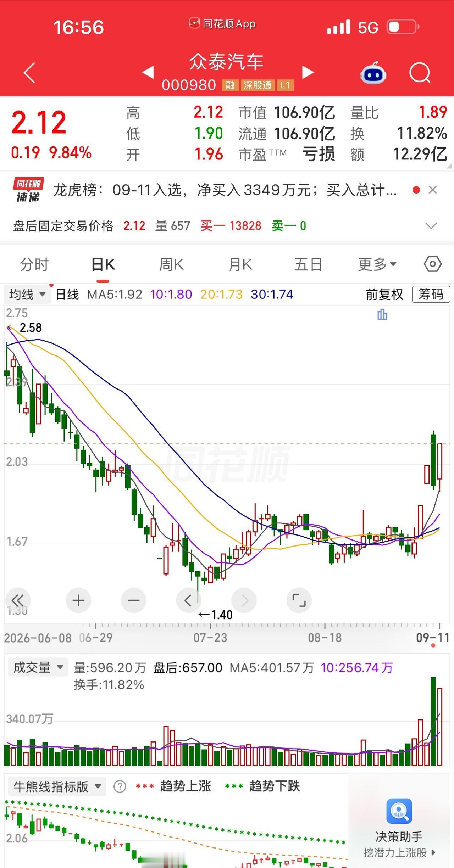Viewport: 454px width, 868px height.
Task: Open the 决策助手 icon
Action: (399, 811)
